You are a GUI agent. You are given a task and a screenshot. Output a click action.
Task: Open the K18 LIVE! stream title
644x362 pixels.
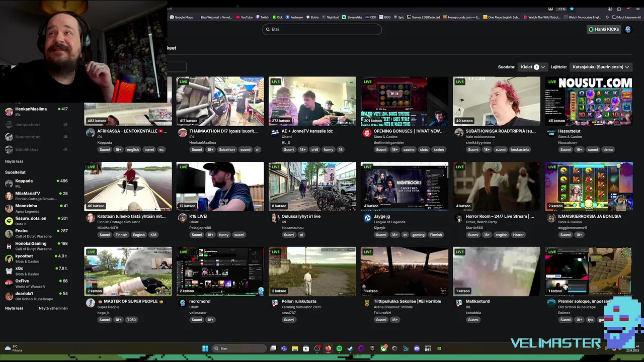tap(198, 216)
